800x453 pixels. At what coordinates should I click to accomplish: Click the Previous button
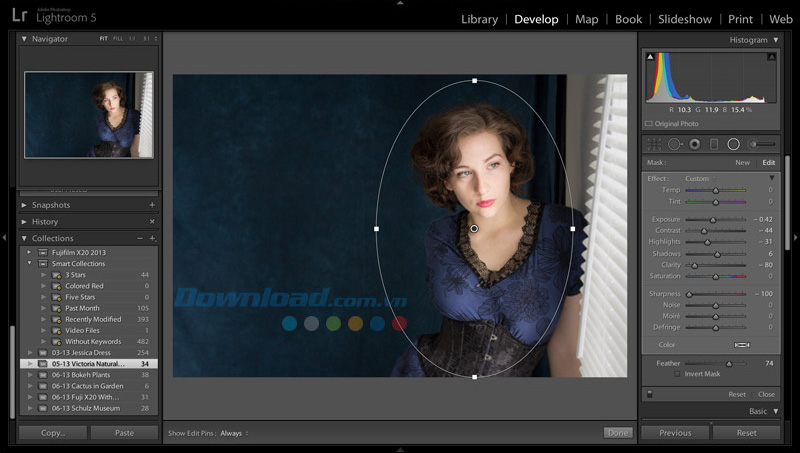675,433
